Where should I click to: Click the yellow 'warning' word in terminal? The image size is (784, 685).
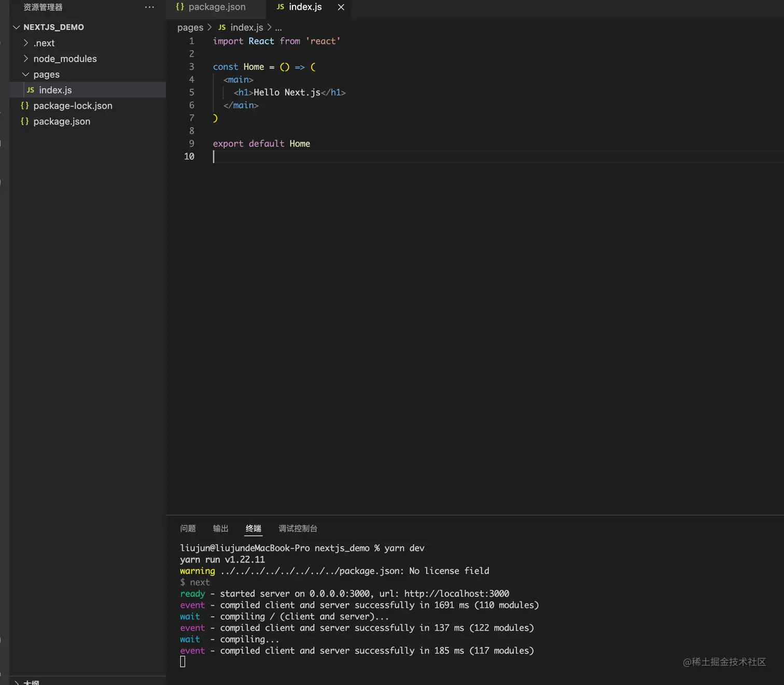[198, 571]
